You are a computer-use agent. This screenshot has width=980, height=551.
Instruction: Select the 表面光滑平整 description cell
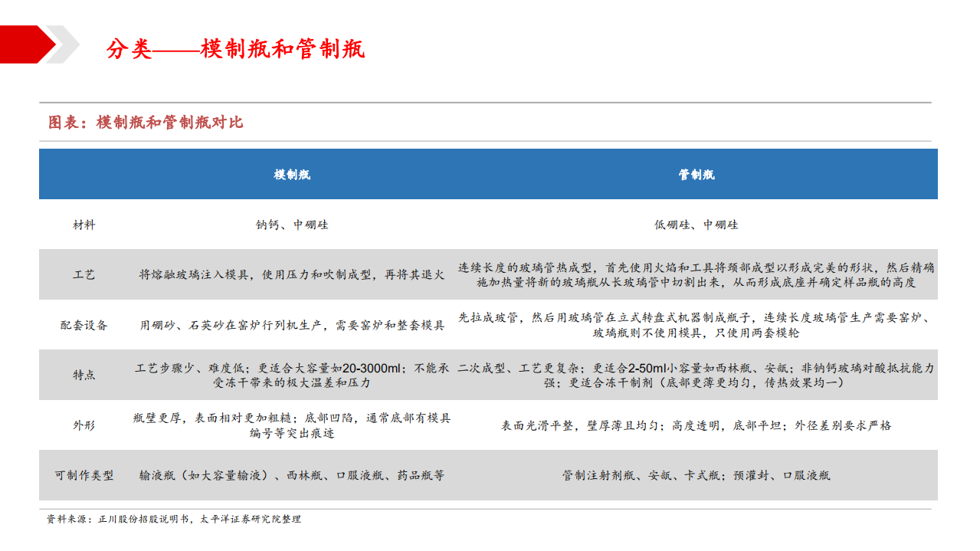(700, 425)
